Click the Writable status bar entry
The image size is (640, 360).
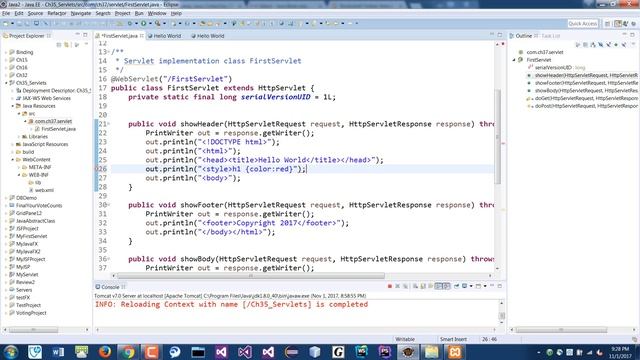(x=405, y=339)
